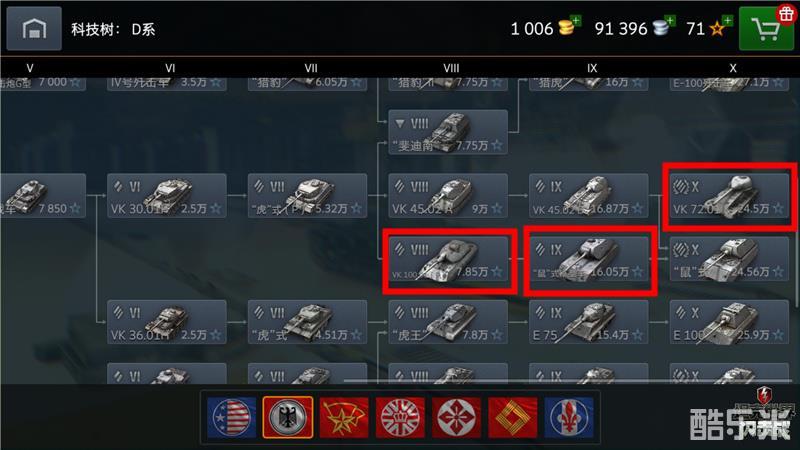Select the Chinese golden diamond flag nation
Screen dimensions: 800x450
[x=513, y=417]
